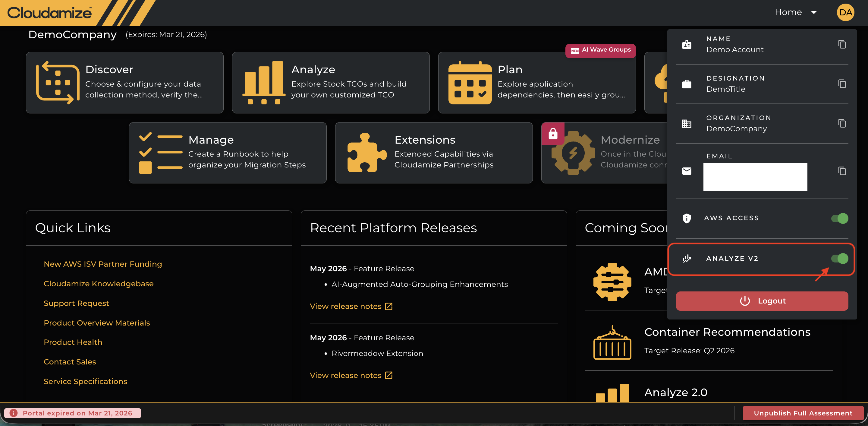Copy the Organization value icon
Image resolution: width=868 pixels, height=426 pixels.
coord(842,123)
